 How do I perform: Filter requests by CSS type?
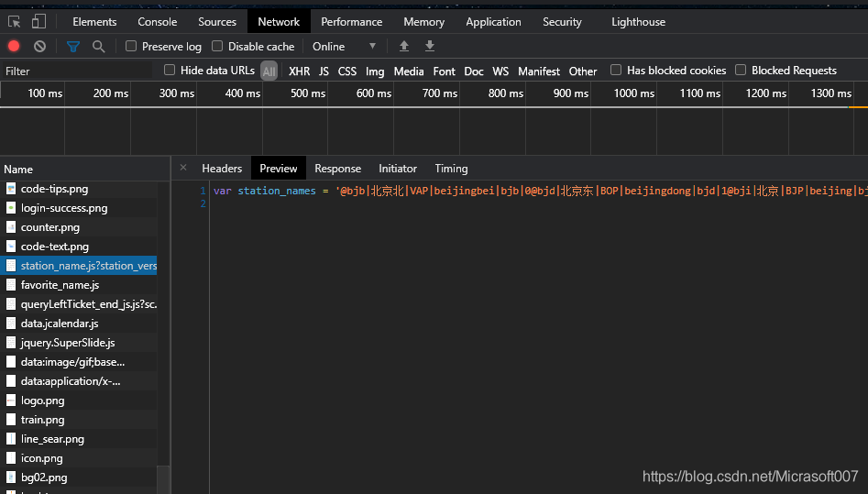click(x=347, y=71)
